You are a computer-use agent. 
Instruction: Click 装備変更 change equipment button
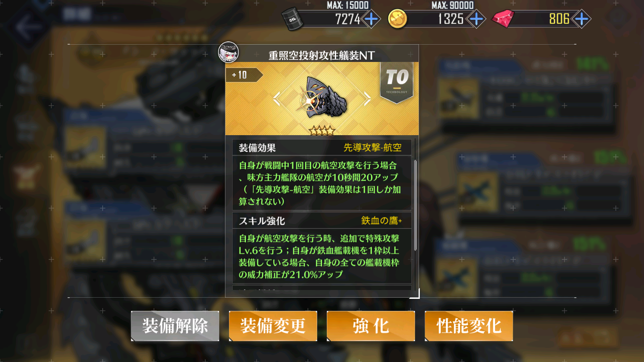(273, 326)
